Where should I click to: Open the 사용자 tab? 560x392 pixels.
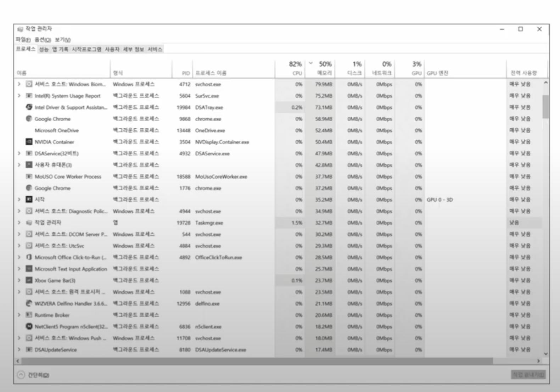pyautogui.click(x=112, y=49)
